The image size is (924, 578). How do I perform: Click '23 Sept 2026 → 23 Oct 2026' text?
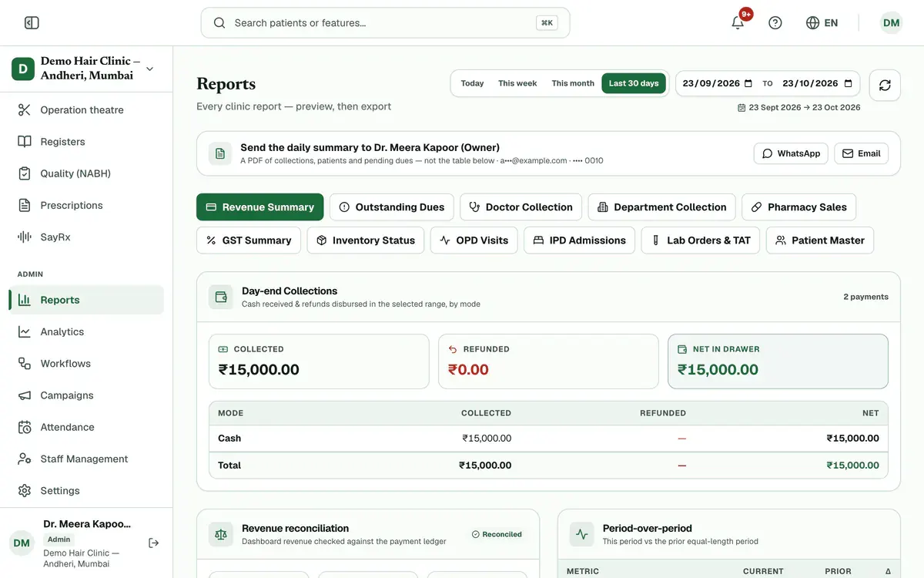(x=805, y=108)
